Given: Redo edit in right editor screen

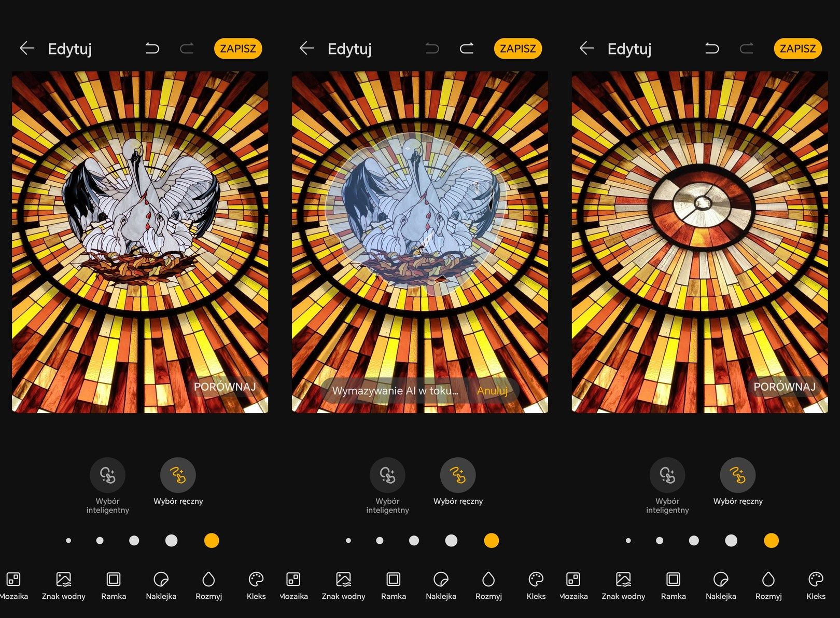Looking at the screenshot, I should 747,49.
